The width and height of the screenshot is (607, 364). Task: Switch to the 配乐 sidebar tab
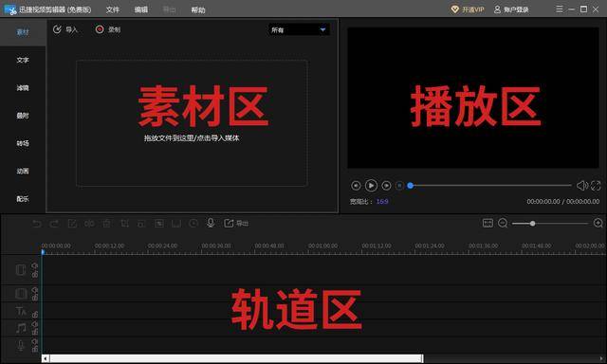coord(23,199)
